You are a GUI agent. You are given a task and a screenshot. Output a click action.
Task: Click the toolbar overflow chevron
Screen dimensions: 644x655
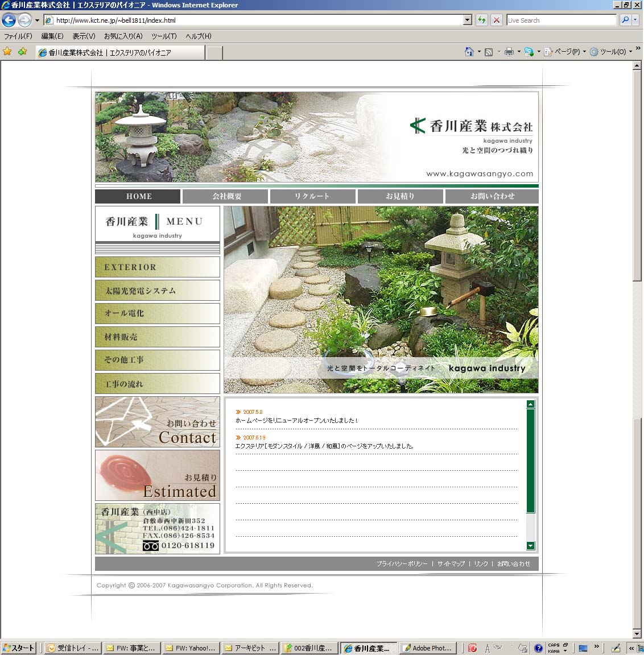tap(638, 48)
